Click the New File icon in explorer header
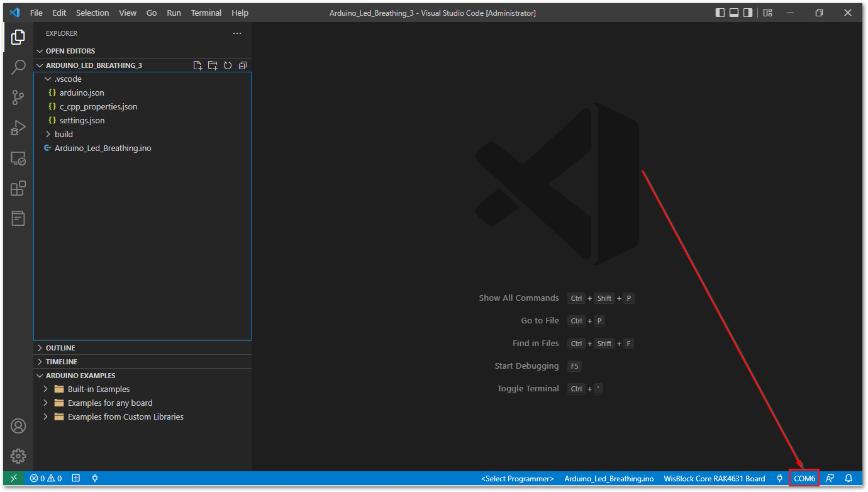The height and width of the screenshot is (492, 868). tap(198, 65)
